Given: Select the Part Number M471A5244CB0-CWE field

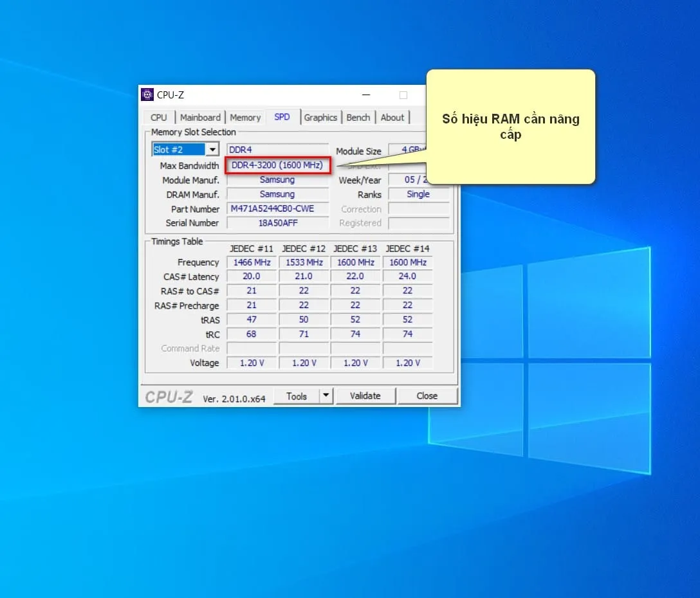Looking at the screenshot, I should tap(277, 209).
